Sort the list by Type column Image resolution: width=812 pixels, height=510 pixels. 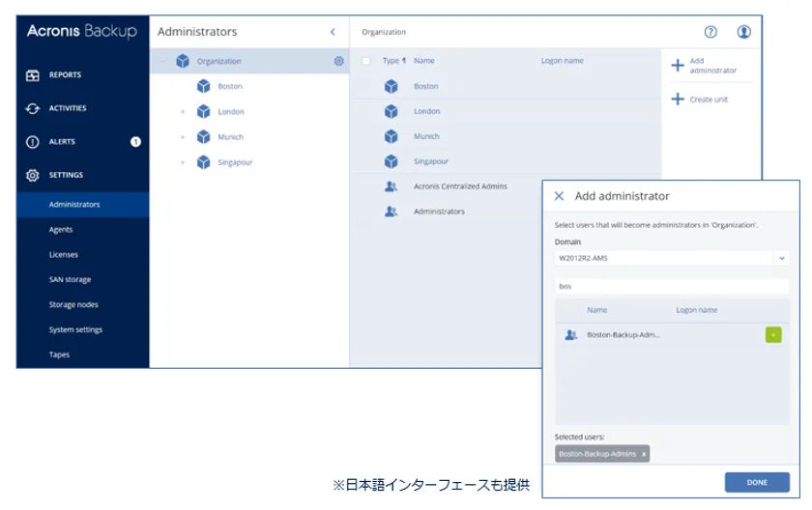[x=392, y=62]
